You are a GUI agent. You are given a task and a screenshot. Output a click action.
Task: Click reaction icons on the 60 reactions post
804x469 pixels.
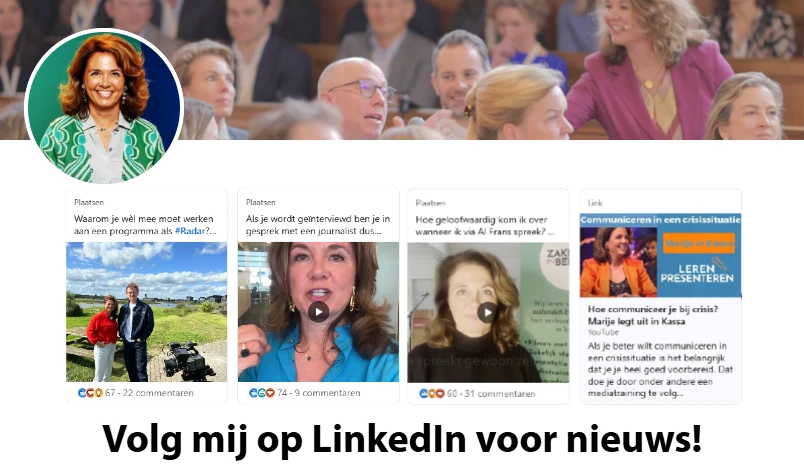point(431,394)
